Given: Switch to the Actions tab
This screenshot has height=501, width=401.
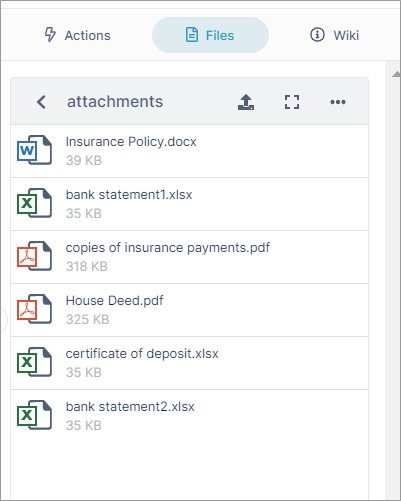Looking at the screenshot, I should point(77,35).
